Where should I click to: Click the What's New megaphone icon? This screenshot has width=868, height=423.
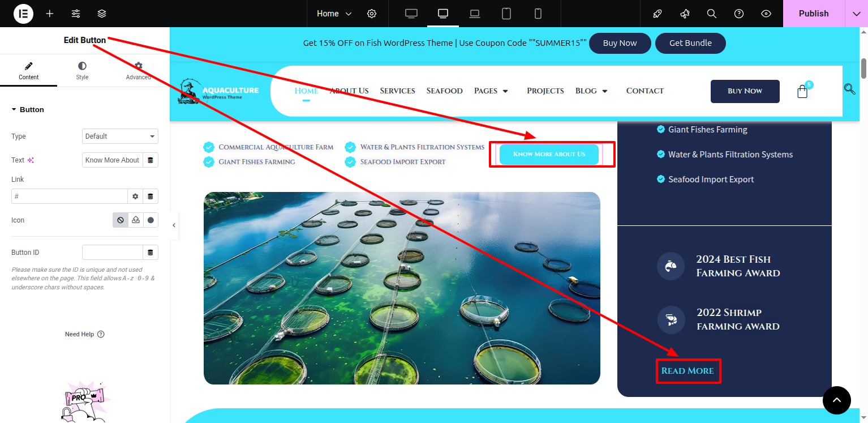tap(685, 14)
